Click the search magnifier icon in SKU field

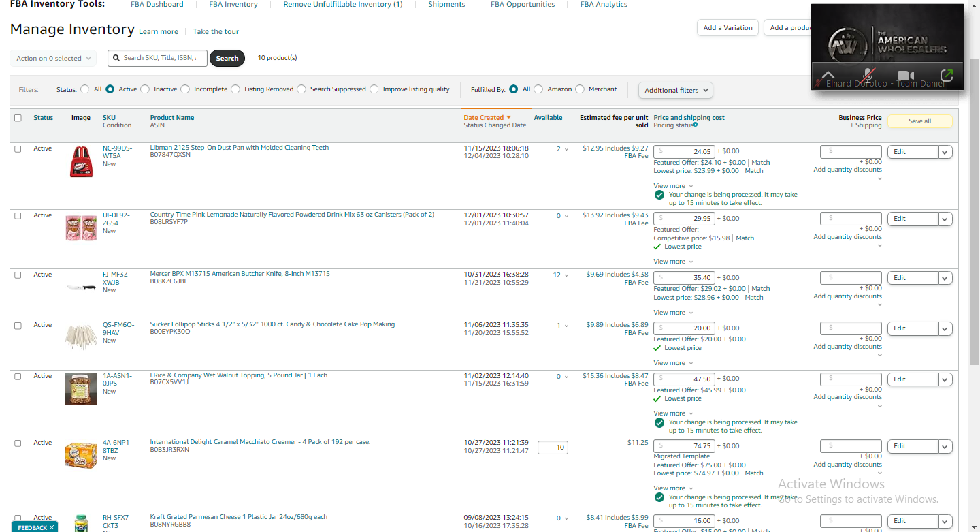pyautogui.click(x=116, y=58)
